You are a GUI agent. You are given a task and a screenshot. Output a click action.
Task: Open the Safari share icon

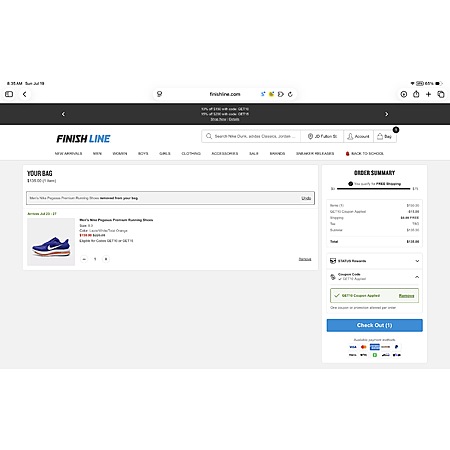[416, 94]
